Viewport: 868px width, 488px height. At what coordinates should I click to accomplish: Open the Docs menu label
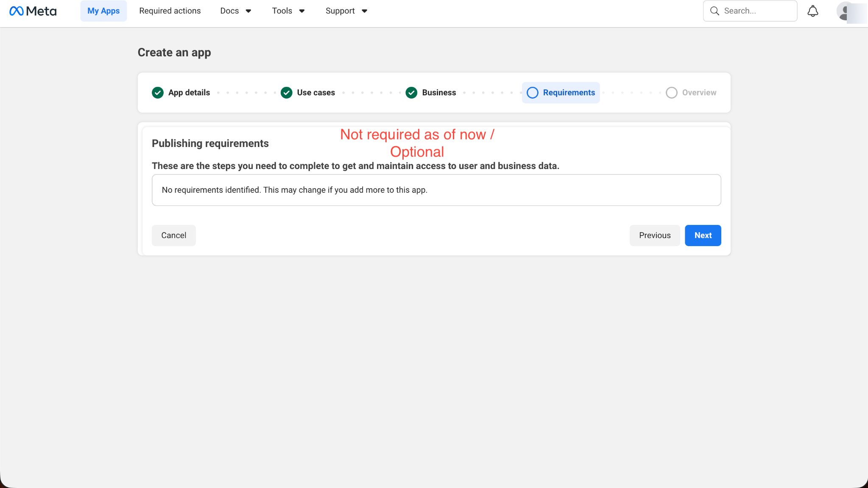click(x=229, y=11)
